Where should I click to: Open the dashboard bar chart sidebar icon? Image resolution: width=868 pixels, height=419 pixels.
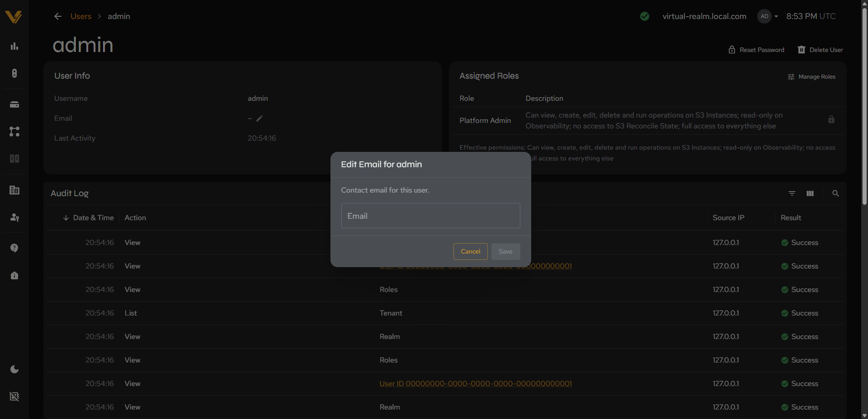[x=14, y=46]
